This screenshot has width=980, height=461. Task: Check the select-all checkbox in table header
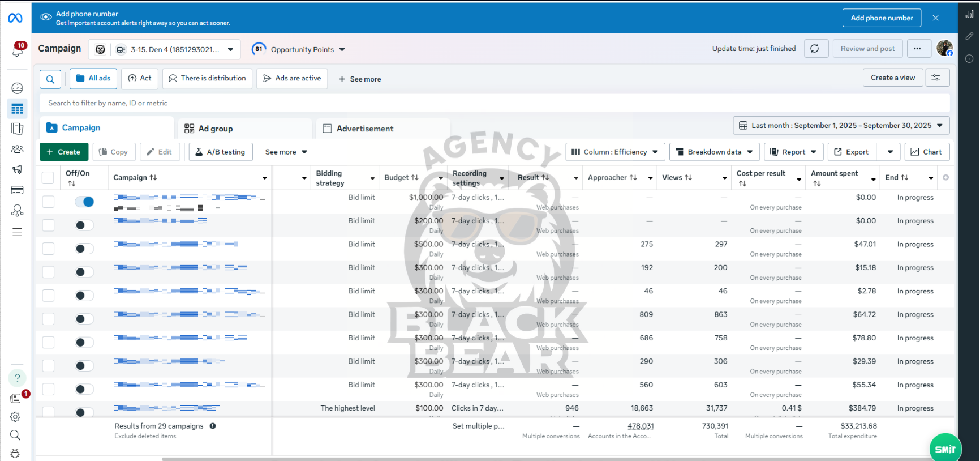coord(48,178)
